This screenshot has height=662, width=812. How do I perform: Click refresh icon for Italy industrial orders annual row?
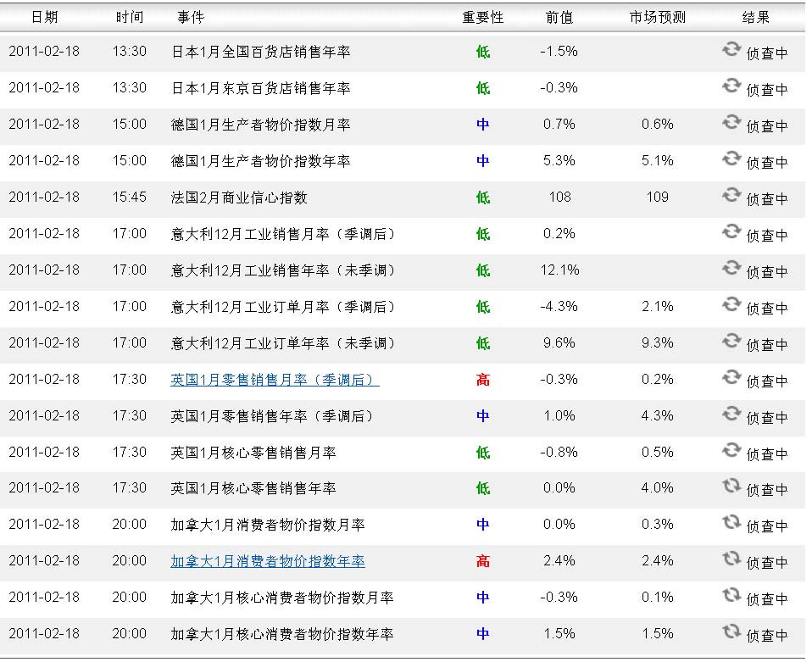[x=731, y=341]
